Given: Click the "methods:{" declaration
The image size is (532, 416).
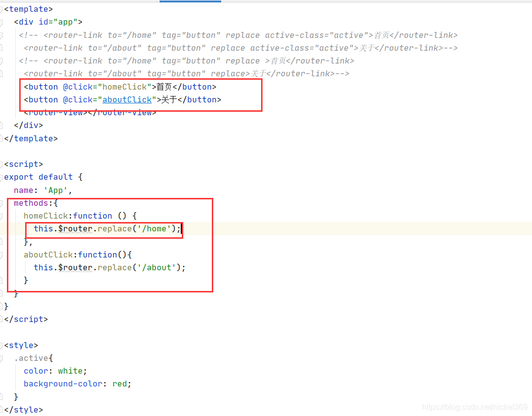Looking at the screenshot, I should pos(36,203).
